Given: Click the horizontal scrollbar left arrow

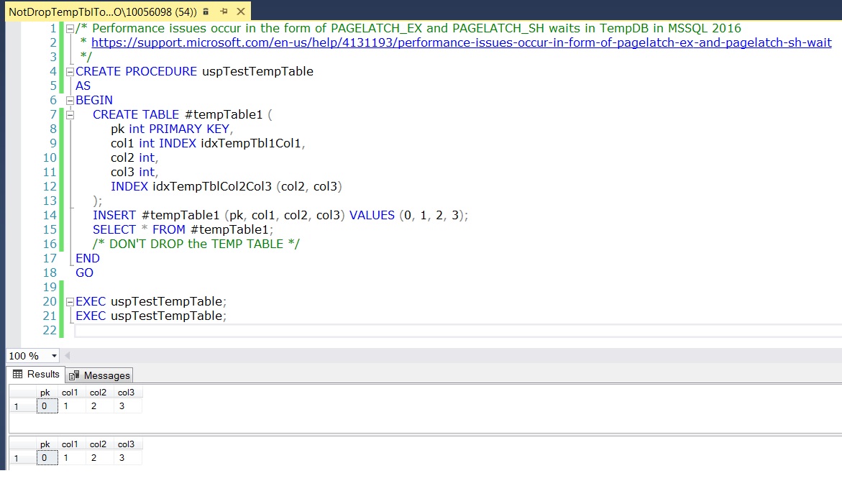Looking at the screenshot, I should click(67, 356).
